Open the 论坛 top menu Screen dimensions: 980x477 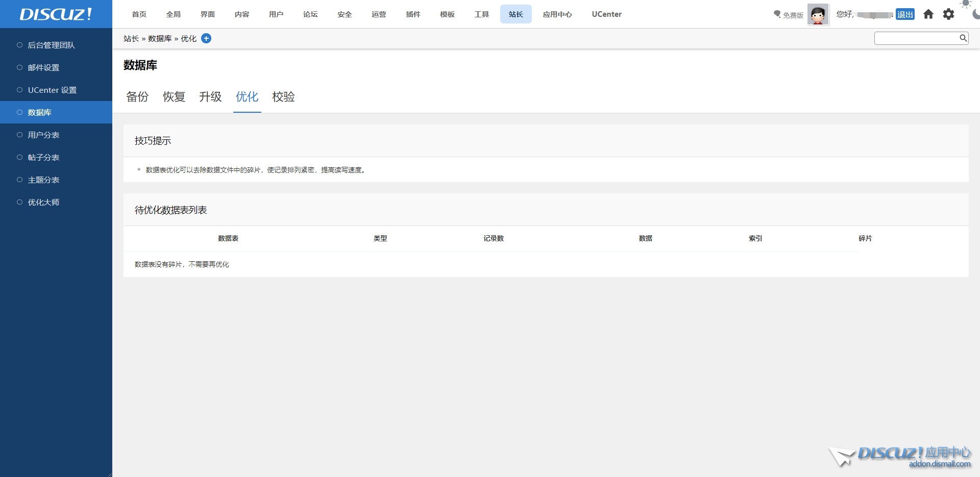310,14
